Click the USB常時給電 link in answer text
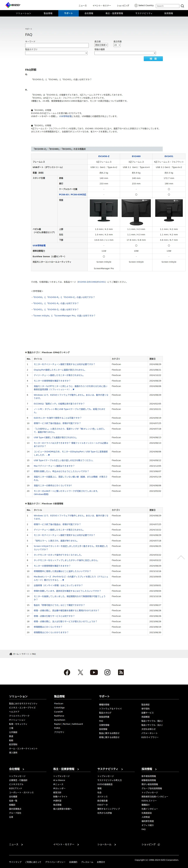Viewport: 188px width, 868px height. pyautogui.click(x=65, y=116)
